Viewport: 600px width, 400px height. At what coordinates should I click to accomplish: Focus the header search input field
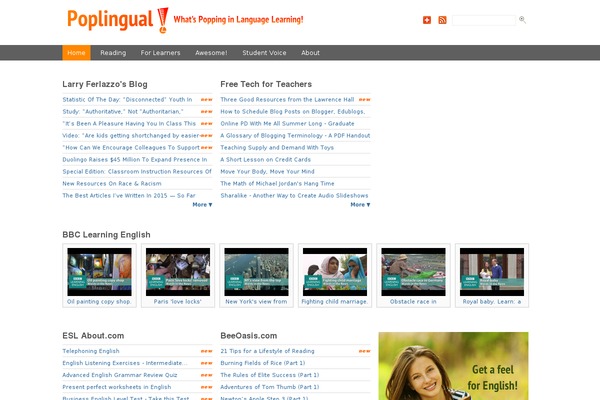[x=484, y=20]
